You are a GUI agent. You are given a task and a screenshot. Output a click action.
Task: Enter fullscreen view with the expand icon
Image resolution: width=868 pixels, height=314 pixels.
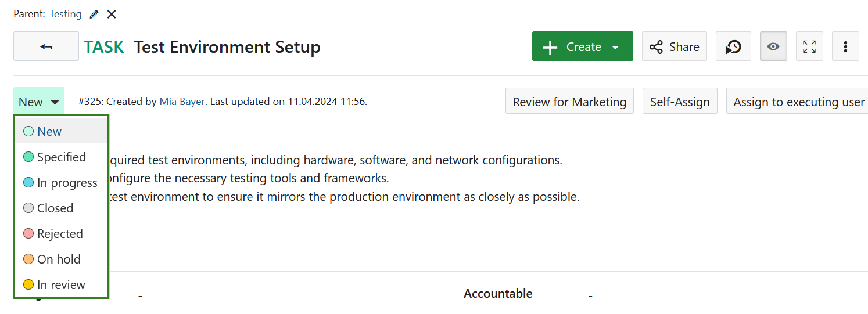click(x=809, y=46)
